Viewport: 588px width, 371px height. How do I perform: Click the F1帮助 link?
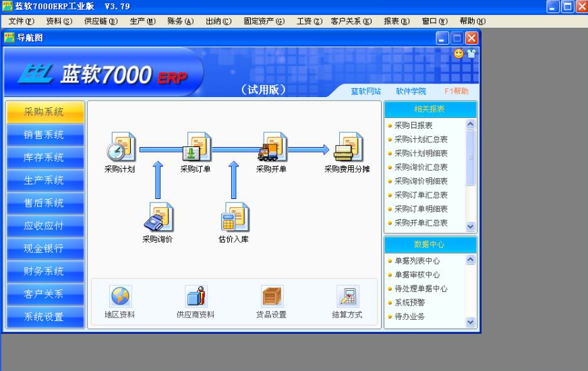tap(457, 91)
